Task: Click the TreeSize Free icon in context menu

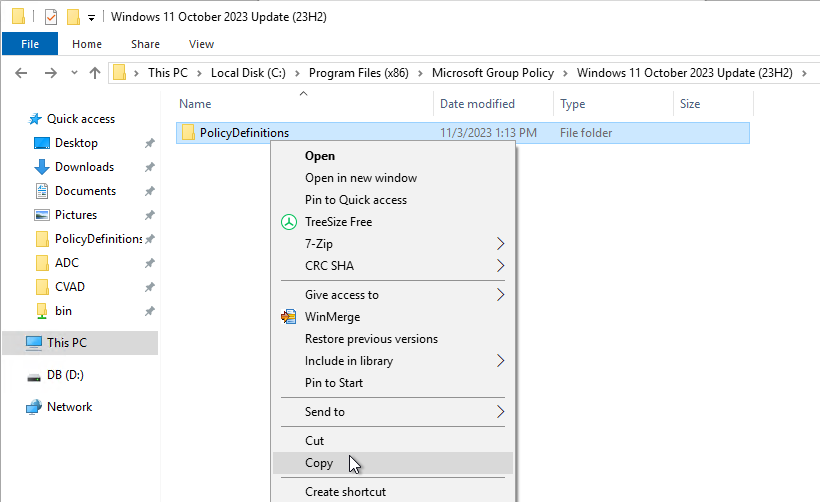Action: point(289,222)
